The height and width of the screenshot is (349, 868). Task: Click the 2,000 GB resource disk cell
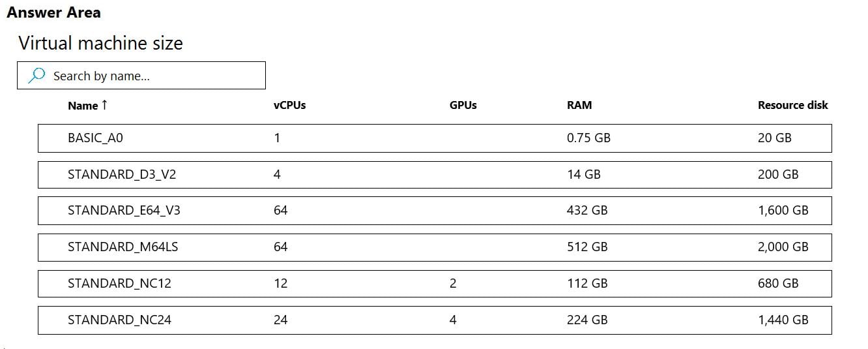pos(783,247)
